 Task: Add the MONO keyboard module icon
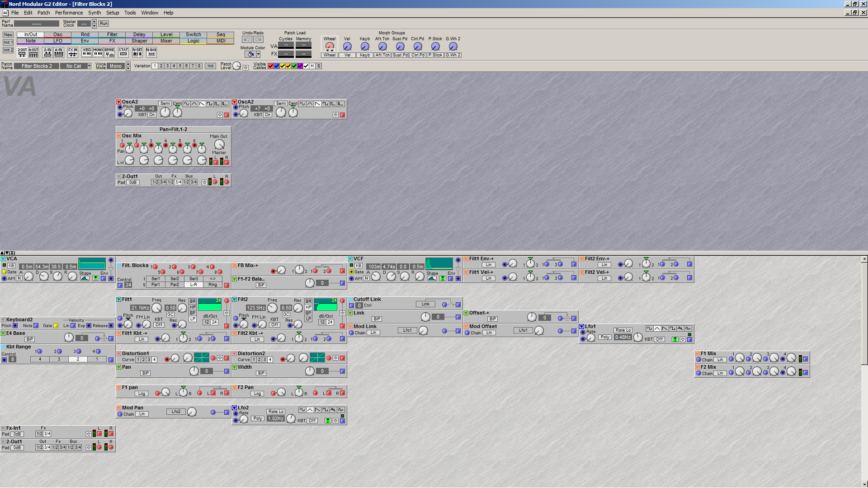coord(98,52)
